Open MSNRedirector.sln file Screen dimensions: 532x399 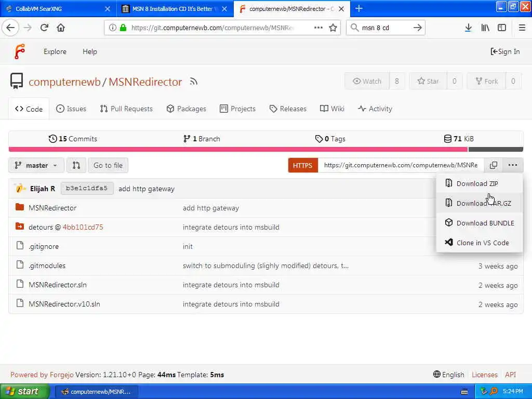[x=58, y=285]
